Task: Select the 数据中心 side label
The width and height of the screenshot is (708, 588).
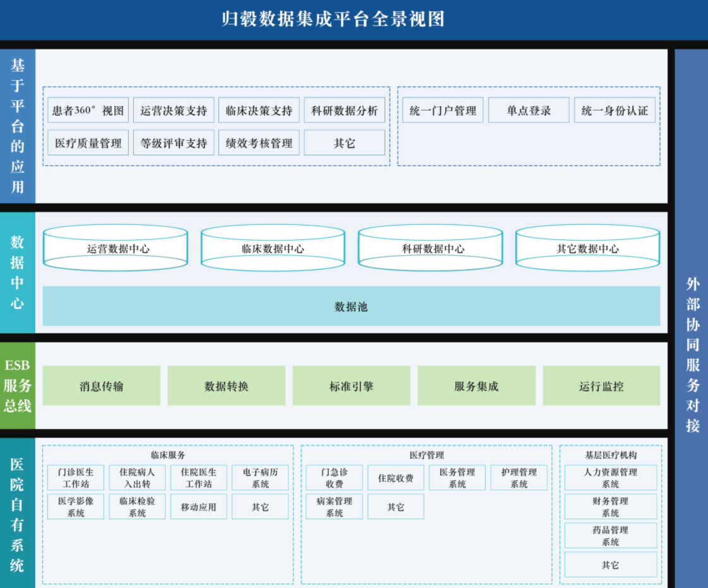Action: tap(17, 272)
